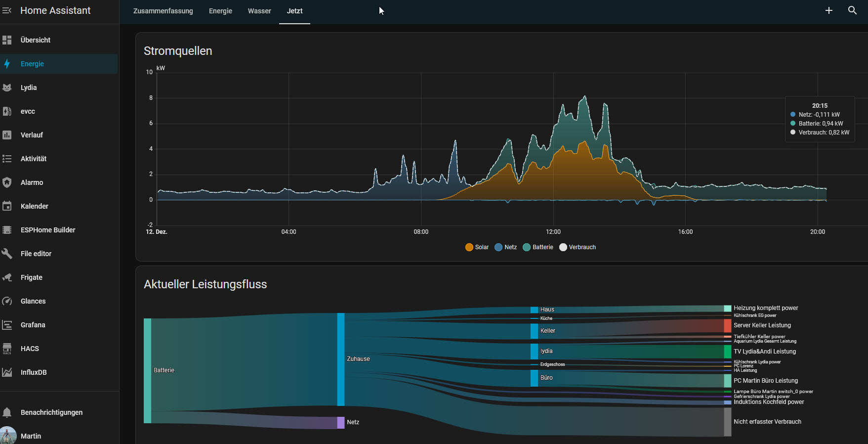868x444 pixels.
Task: Toggle the Solar series in chart legend
Action: coord(477,247)
